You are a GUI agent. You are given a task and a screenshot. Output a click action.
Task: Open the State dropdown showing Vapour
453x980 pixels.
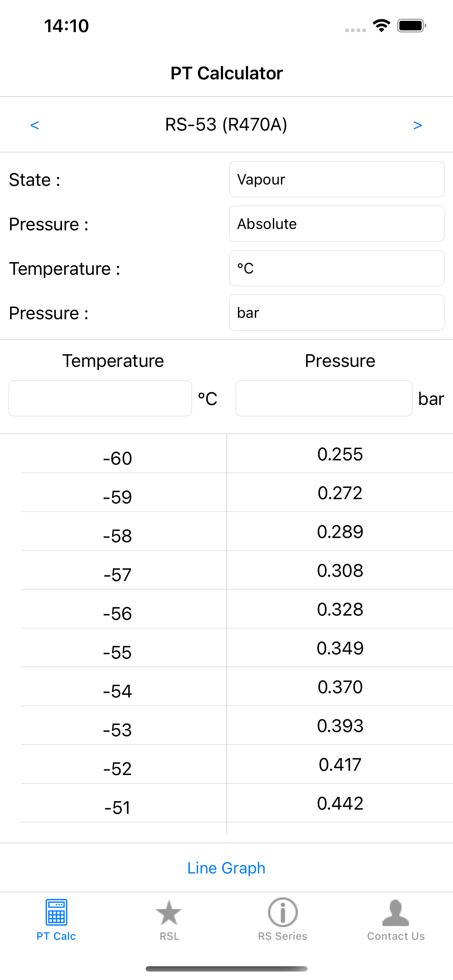pos(337,179)
